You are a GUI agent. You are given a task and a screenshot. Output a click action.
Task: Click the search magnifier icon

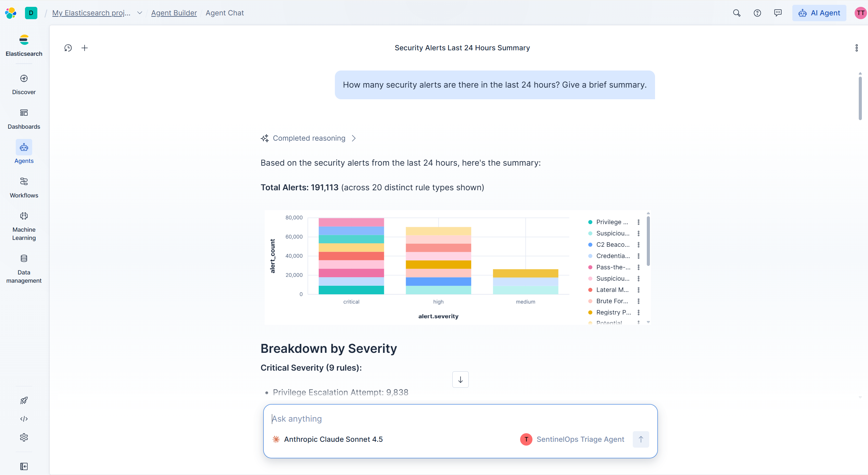[737, 13]
